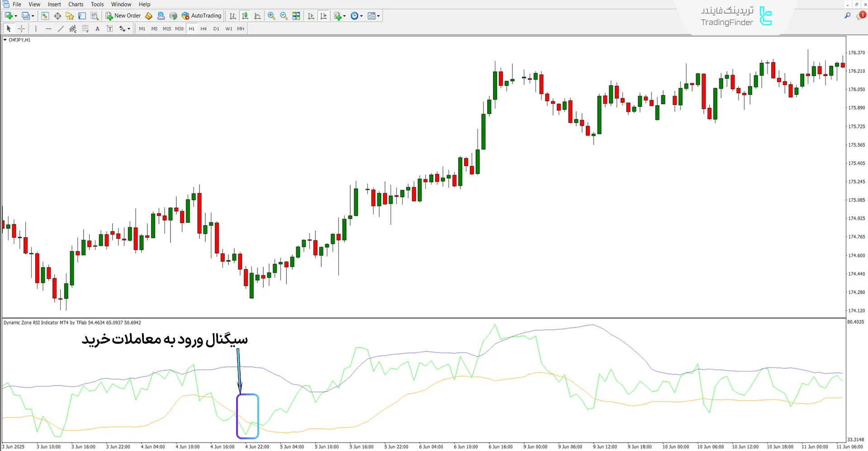Screen dimensions: 868x451
Task: Toggle AutoTrading on or off
Action: [x=201, y=15]
